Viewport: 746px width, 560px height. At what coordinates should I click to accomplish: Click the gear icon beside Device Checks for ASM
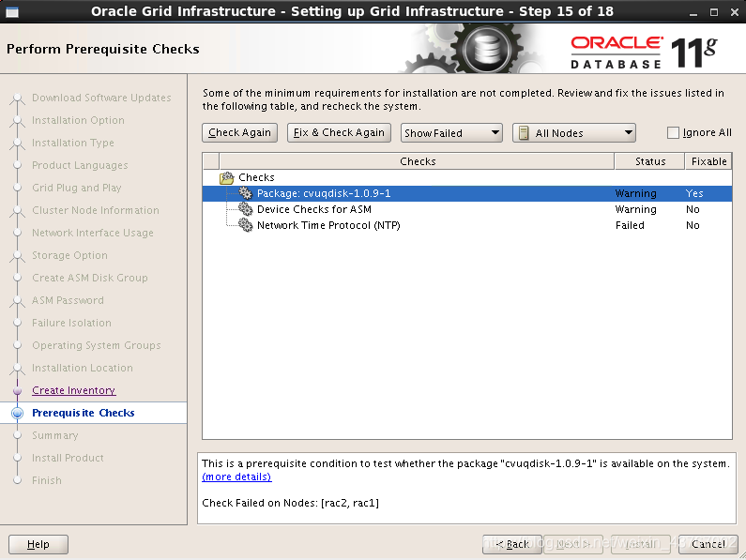pyautogui.click(x=246, y=209)
